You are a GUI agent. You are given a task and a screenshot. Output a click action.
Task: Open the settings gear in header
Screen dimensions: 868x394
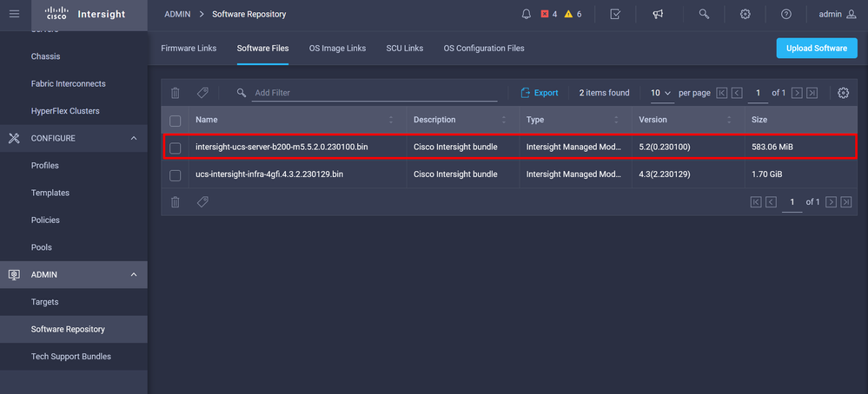[x=745, y=15]
